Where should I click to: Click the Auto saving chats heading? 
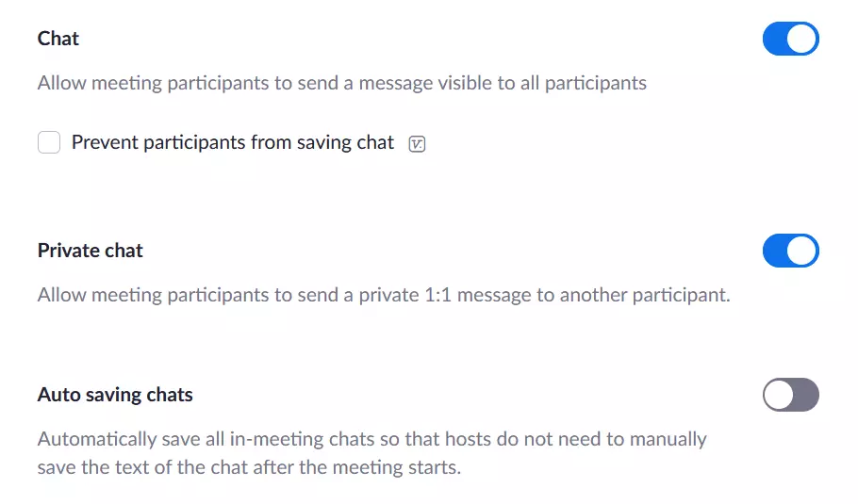(x=115, y=395)
